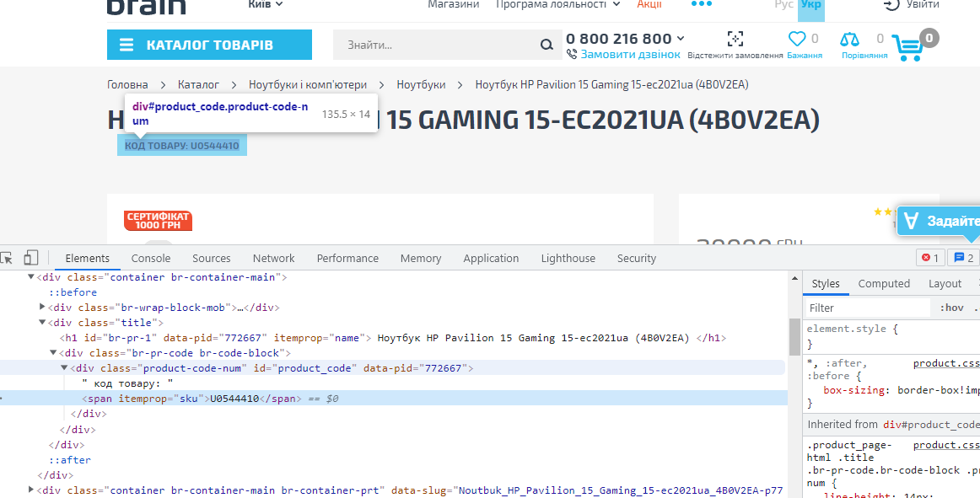Click the div#product_code inherited-from link
This screenshot has height=498, width=980.
(x=931, y=424)
